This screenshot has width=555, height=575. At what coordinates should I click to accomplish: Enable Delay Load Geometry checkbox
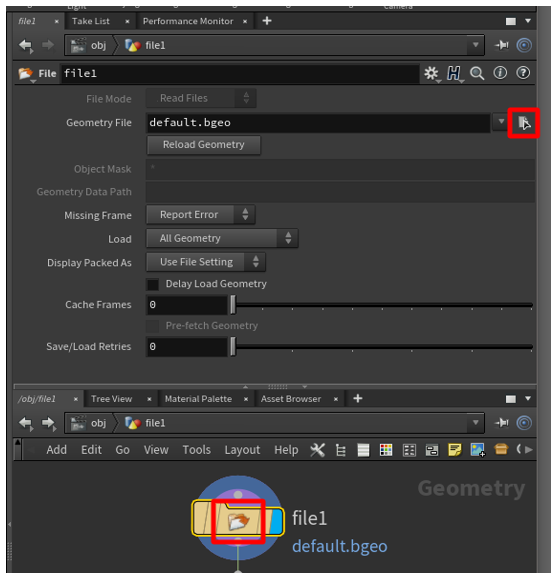pos(153,284)
